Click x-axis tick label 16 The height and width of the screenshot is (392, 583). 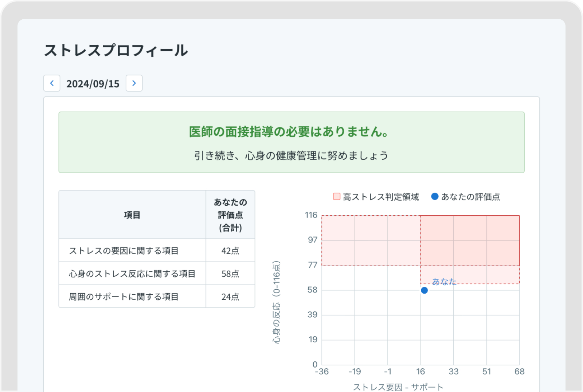(420, 372)
